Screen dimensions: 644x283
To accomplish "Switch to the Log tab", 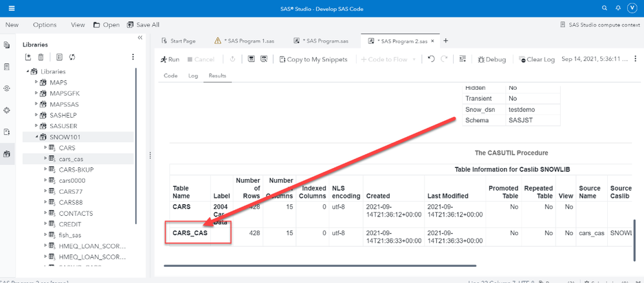I will tap(193, 76).
